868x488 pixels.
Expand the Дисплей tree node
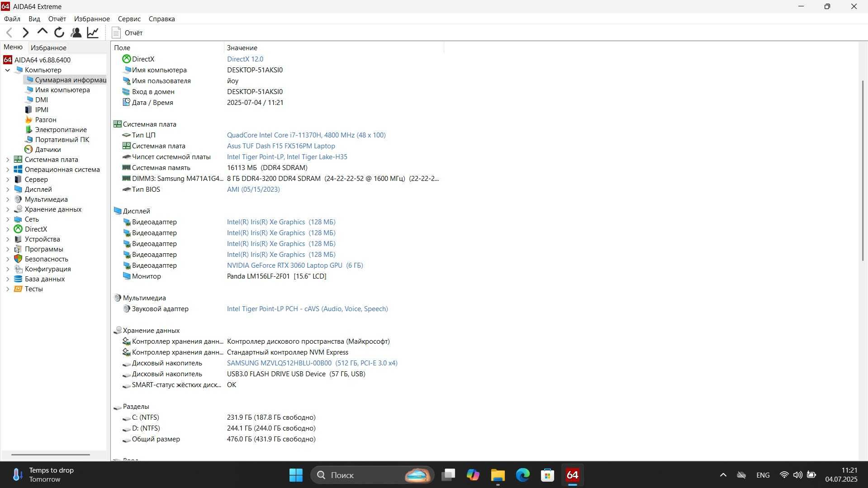point(8,190)
